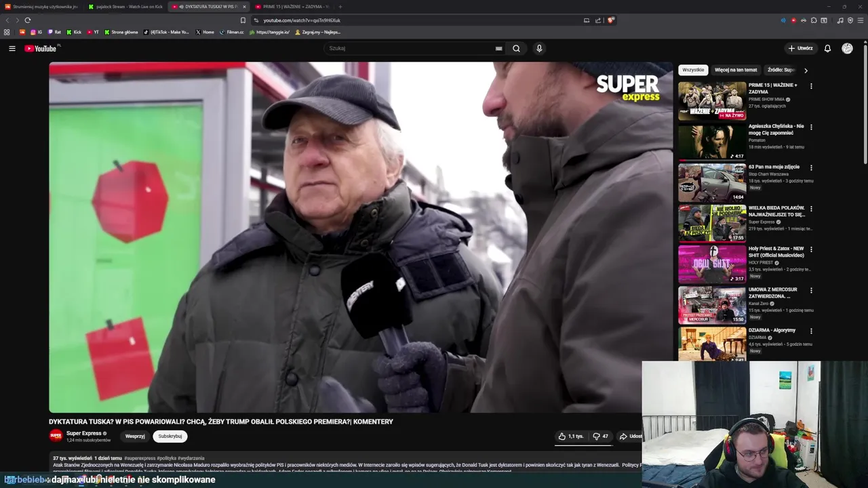868x488 pixels.
Task: Open options menu for Holy Priest & Zatox video
Action: pyautogui.click(x=811, y=249)
